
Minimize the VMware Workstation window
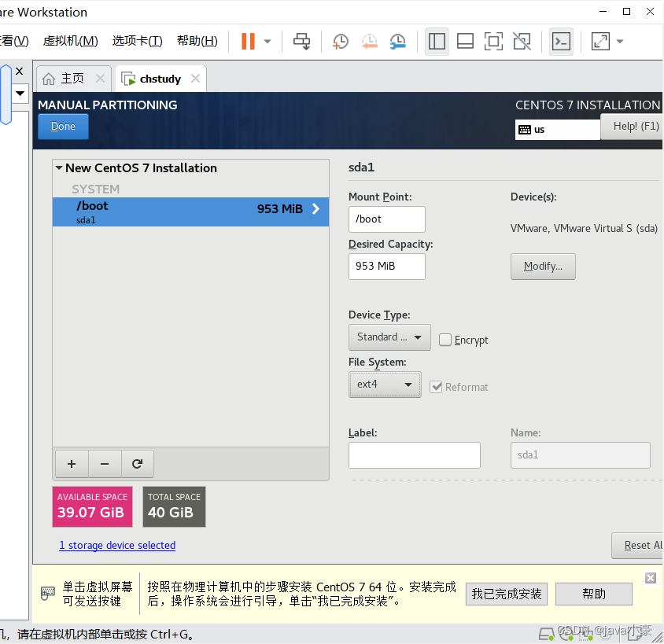603,12
